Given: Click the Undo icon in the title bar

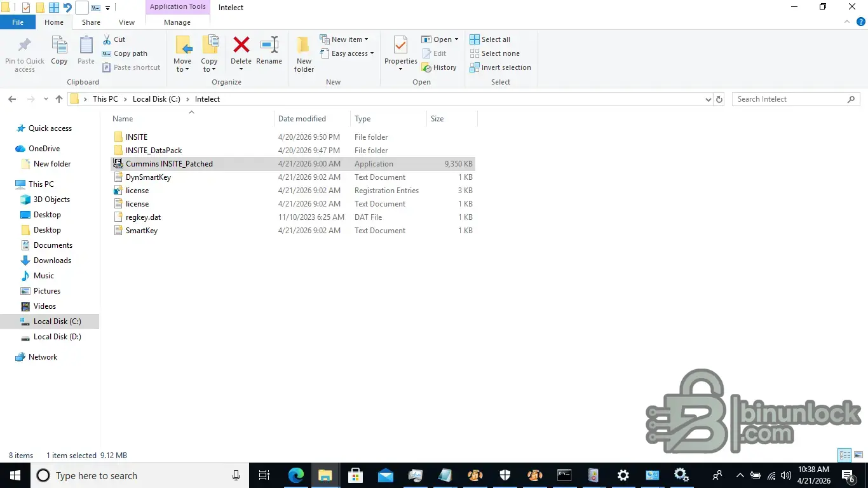Looking at the screenshot, I should point(67,8).
